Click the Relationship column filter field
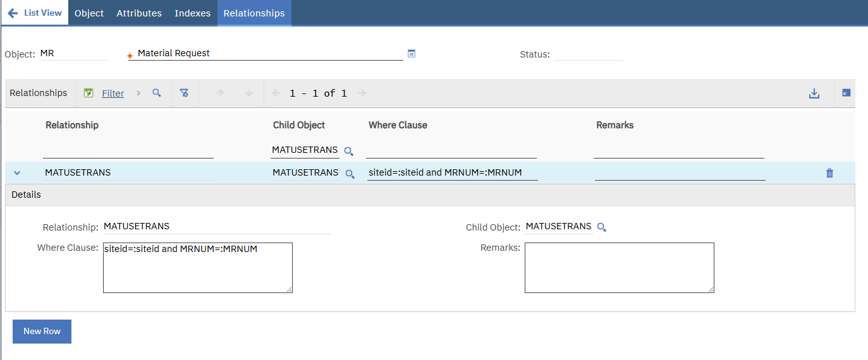 [x=128, y=150]
